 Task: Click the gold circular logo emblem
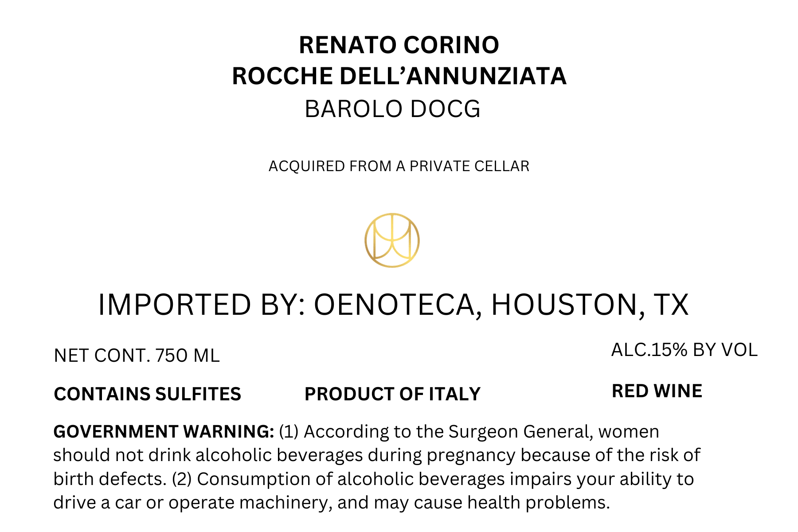tap(392, 240)
